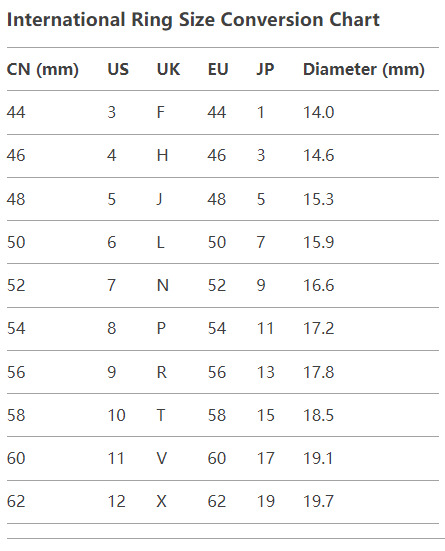Select the 14.0 diameter cell
Viewport: 445px width, 551px height.
click(x=318, y=112)
